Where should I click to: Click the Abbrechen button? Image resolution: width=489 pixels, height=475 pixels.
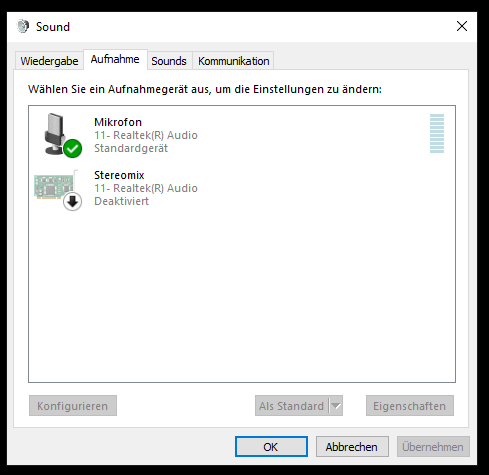352,447
